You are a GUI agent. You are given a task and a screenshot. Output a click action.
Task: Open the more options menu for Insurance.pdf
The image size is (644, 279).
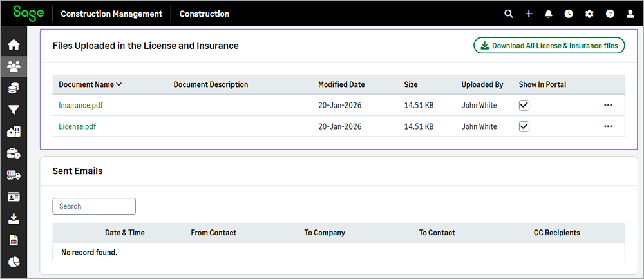(x=608, y=105)
